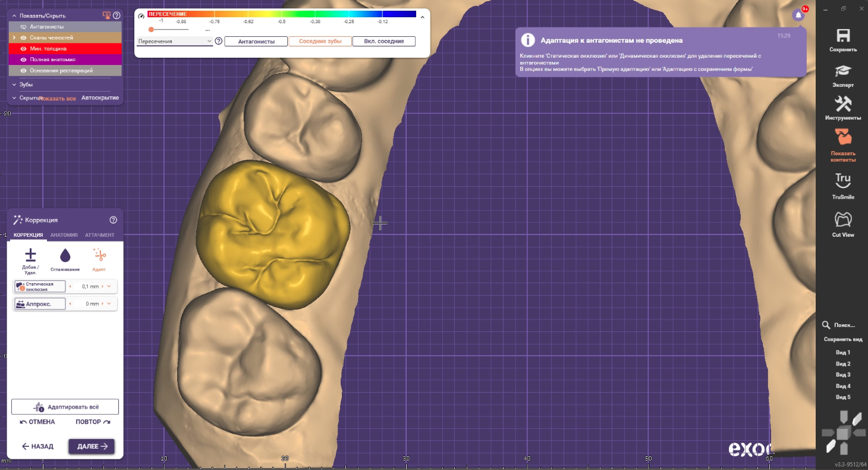Open the Пересечения dropdown
868x470 pixels.
(174, 41)
